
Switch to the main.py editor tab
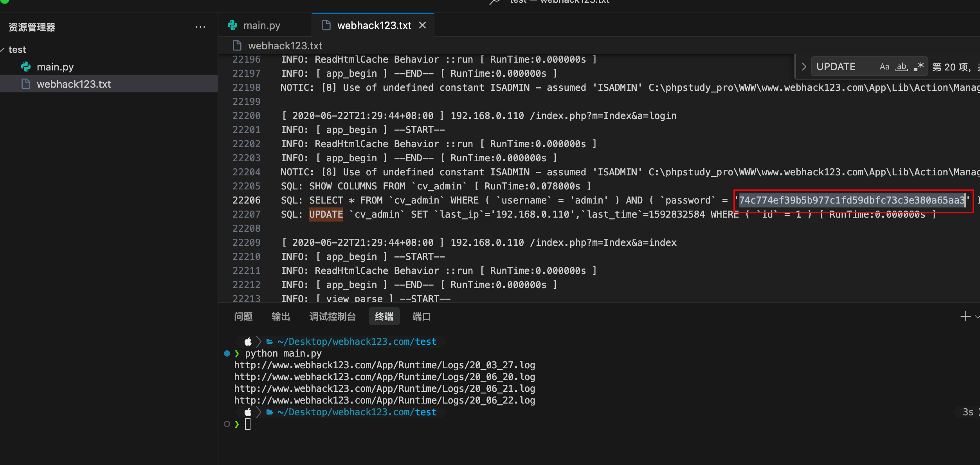click(x=262, y=25)
